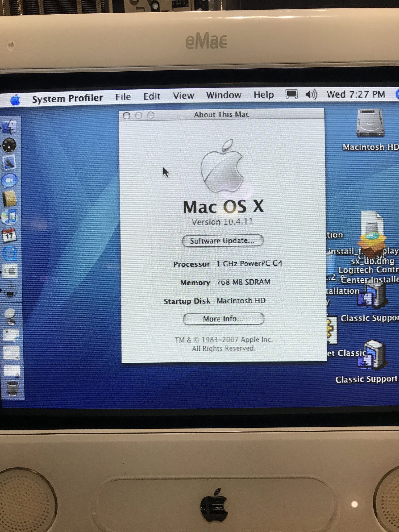Screen dimensions: 399x532
Task: Launch iTunes from the Dock
Action: click(x=10, y=217)
